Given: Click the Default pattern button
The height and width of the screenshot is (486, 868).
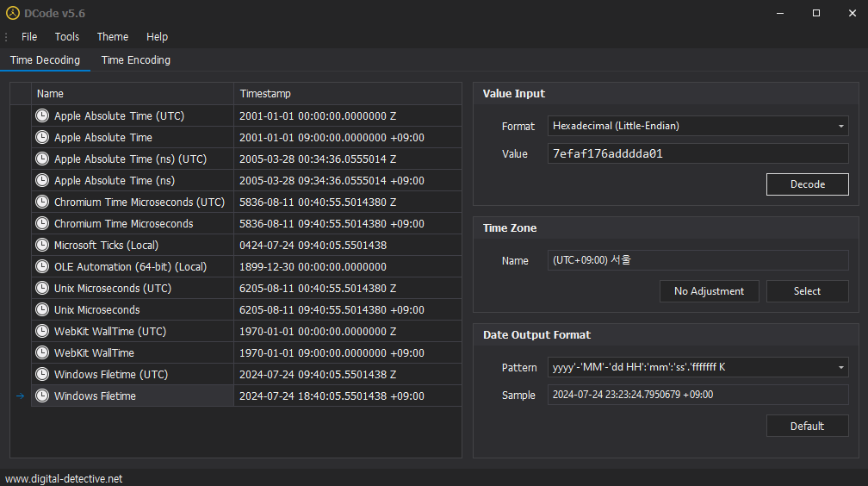Looking at the screenshot, I should (807, 426).
